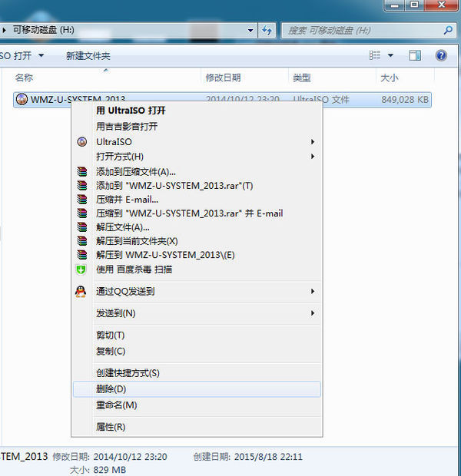Viewport: 461px width, 476px height.
Task: Open help with the blue question icon
Action: (441, 55)
